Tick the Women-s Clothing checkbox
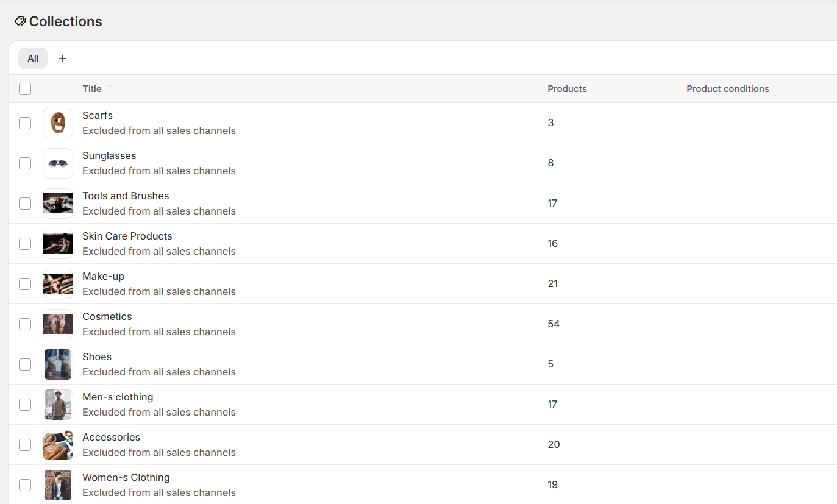 pos(25,485)
